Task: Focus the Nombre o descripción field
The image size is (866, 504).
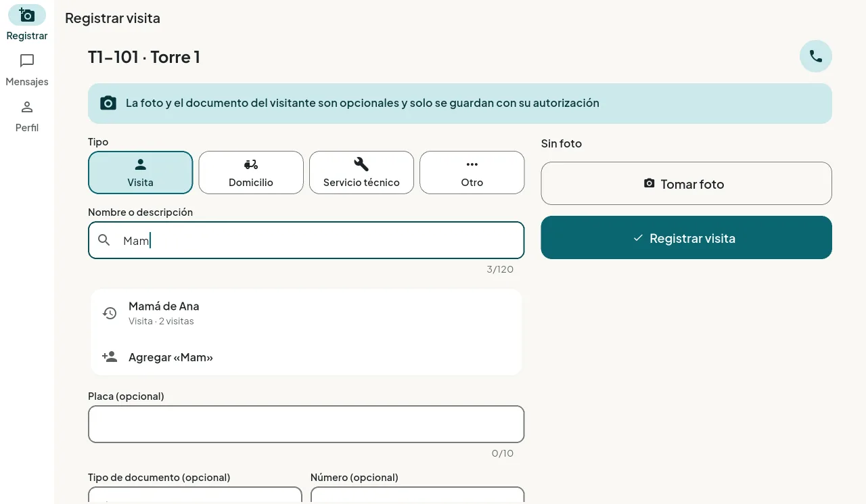Action: tap(306, 240)
